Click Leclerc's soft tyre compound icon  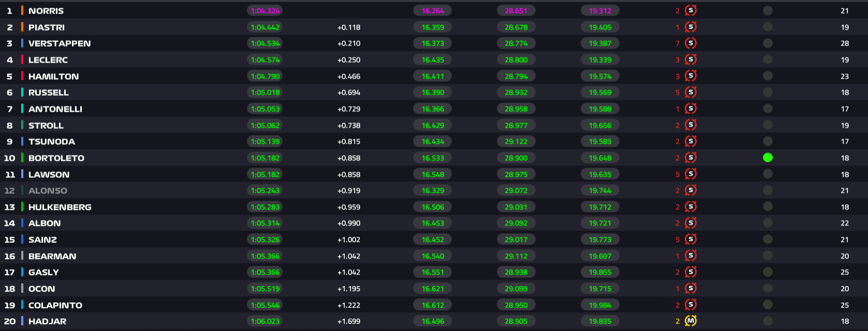(x=690, y=60)
